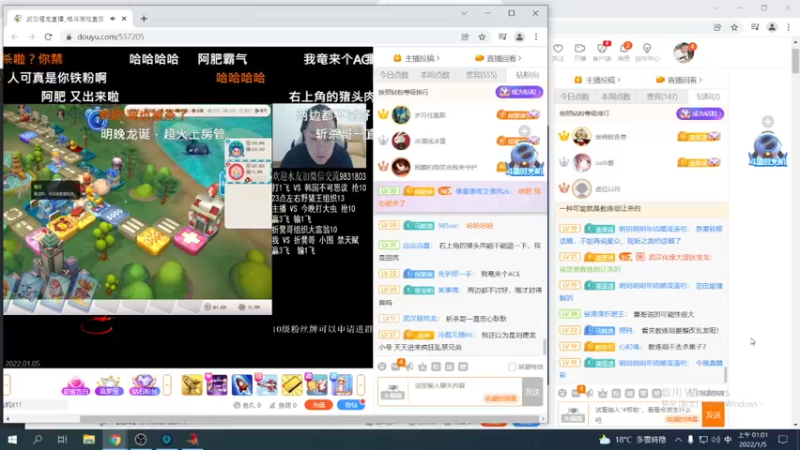The height and width of the screenshot is (450, 800).
Task: Click the share icon in the front address bar
Action: pyautogui.click(x=465, y=37)
